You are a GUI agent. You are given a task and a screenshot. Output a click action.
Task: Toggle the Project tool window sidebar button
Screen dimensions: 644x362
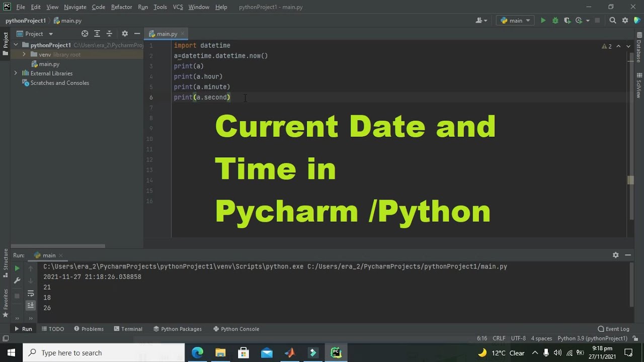(6, 44)
